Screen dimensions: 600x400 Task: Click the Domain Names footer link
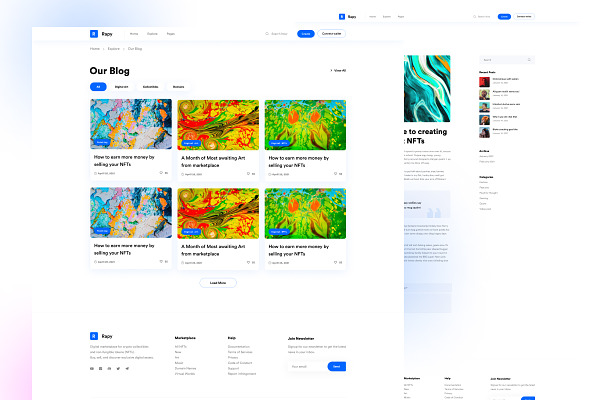click(x=186, y=368)
